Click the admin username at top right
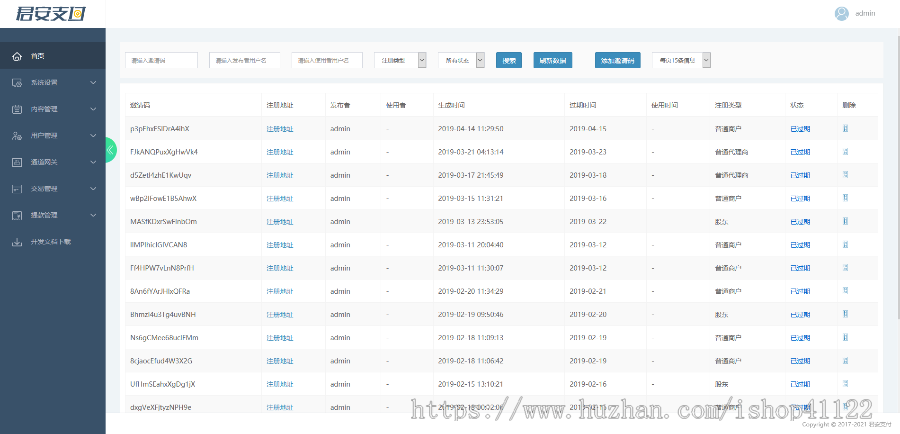The image size is (900, 434). coord(866,14)
